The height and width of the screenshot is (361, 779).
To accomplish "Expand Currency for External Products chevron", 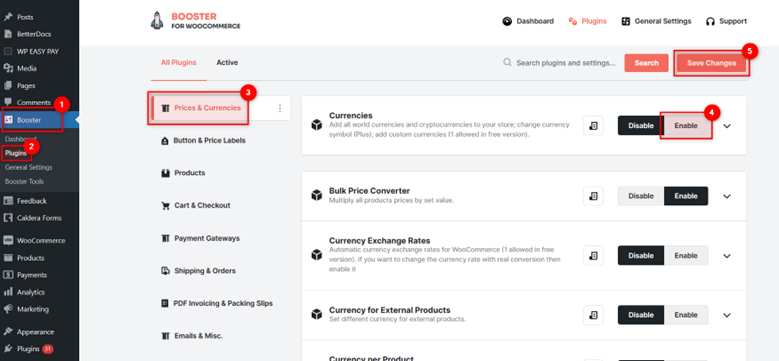I will 727,315.
